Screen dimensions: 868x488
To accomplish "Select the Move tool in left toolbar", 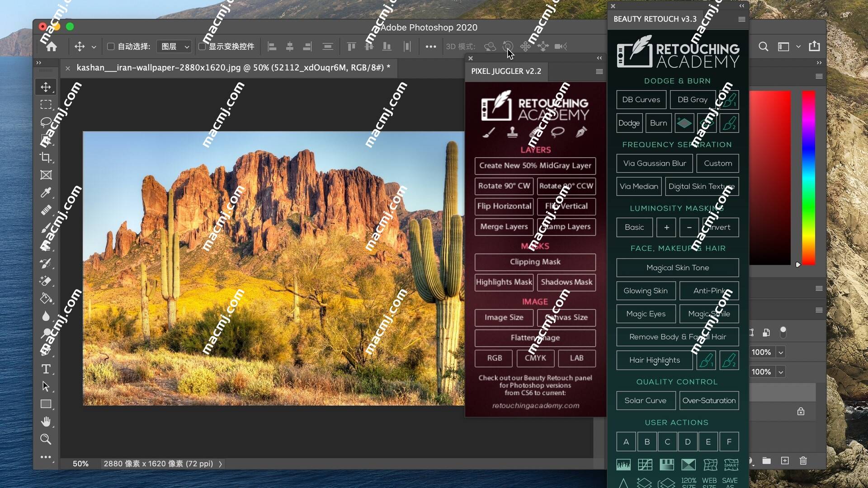I will (46, 87).
